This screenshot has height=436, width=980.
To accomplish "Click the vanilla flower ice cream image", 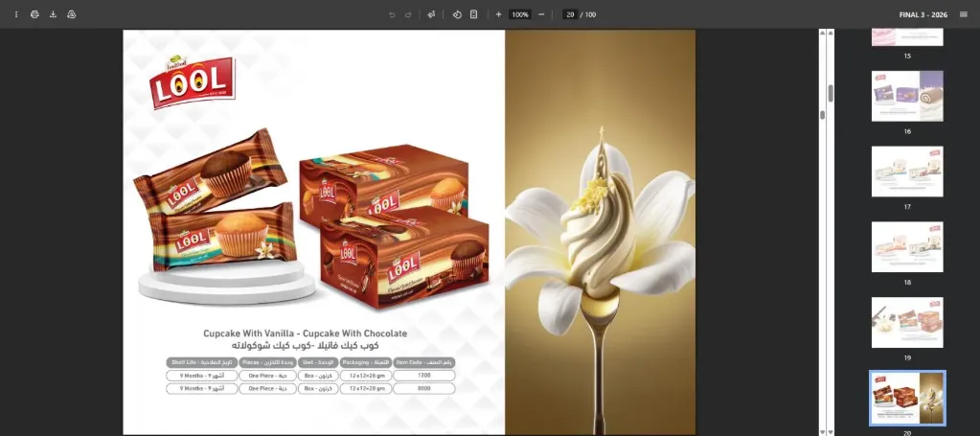I will click(600, 232).
